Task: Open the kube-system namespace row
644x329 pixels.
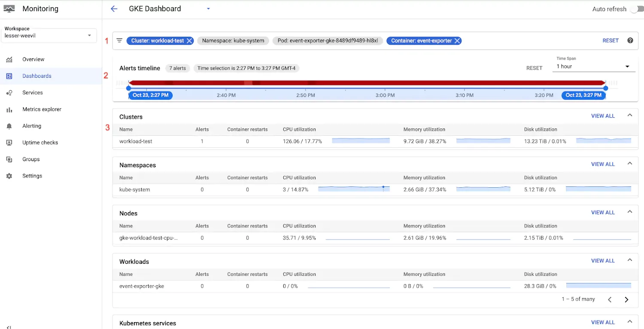Action: coord(375,189)
